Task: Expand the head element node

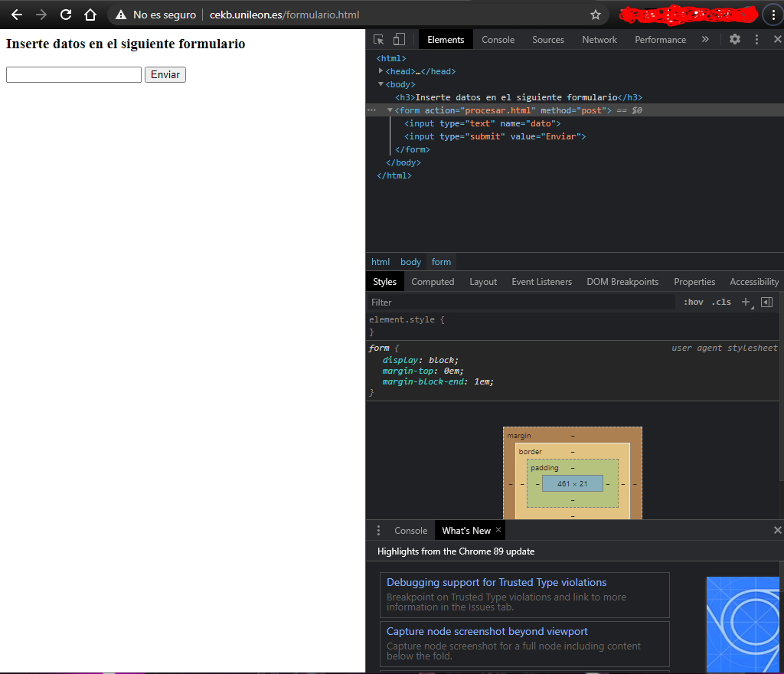Action: [x=381, y=71]
